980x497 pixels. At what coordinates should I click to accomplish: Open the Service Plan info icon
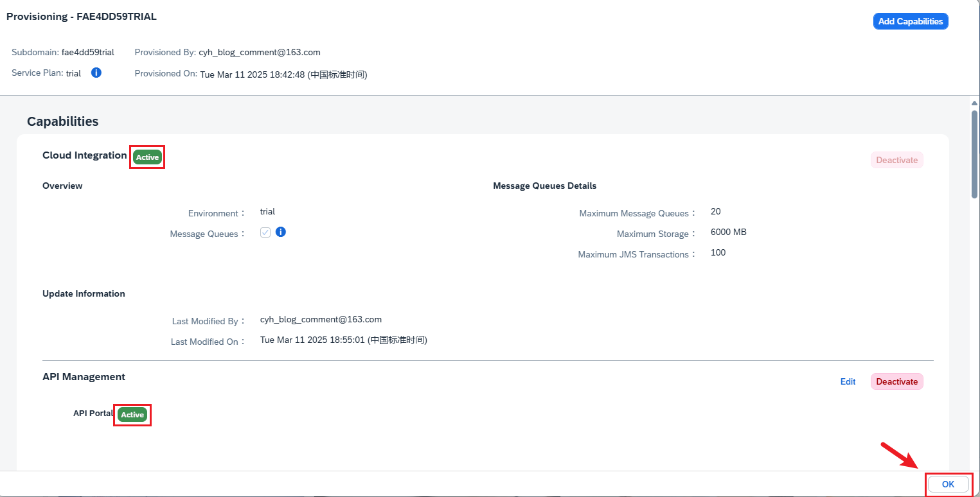pyautogui.click(x=96, y=73)
